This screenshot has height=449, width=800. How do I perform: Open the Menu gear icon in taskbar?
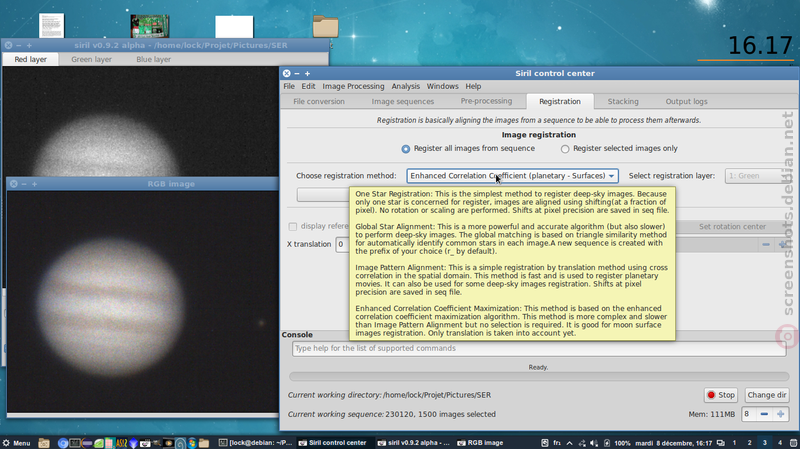coord(6,443)
